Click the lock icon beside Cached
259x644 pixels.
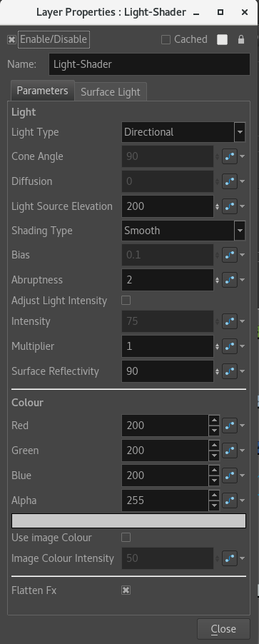(x=241, y=39)
